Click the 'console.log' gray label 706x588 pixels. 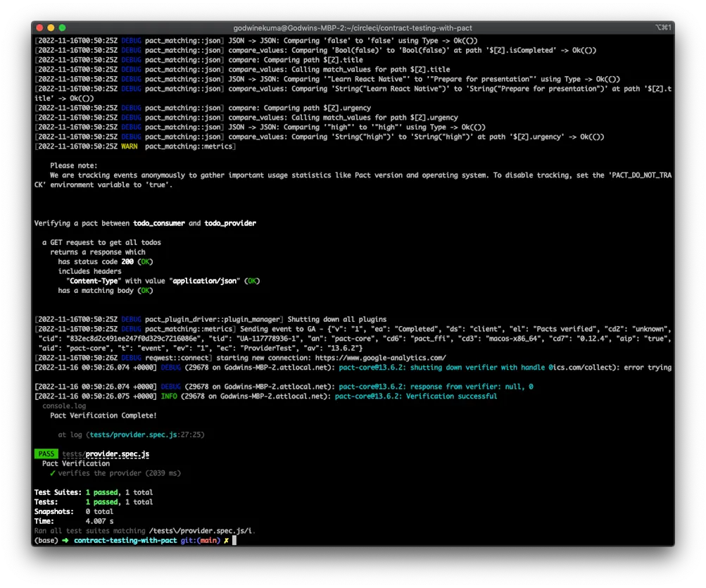64,406
